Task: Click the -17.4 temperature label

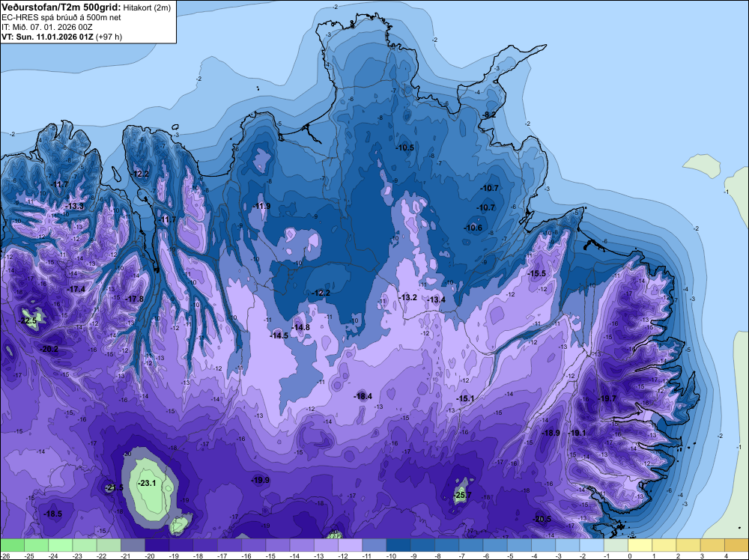Action: [x=76, y=289]
